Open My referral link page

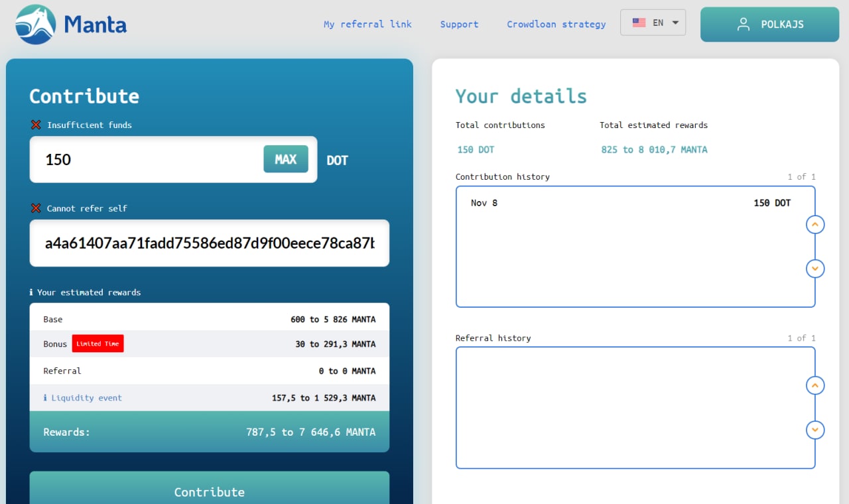click(367, 24)
